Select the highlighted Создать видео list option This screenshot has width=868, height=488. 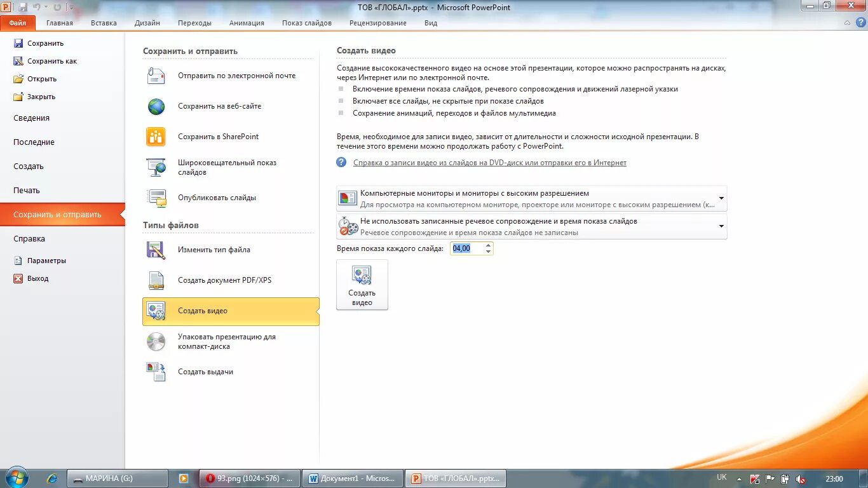[231, 311]
